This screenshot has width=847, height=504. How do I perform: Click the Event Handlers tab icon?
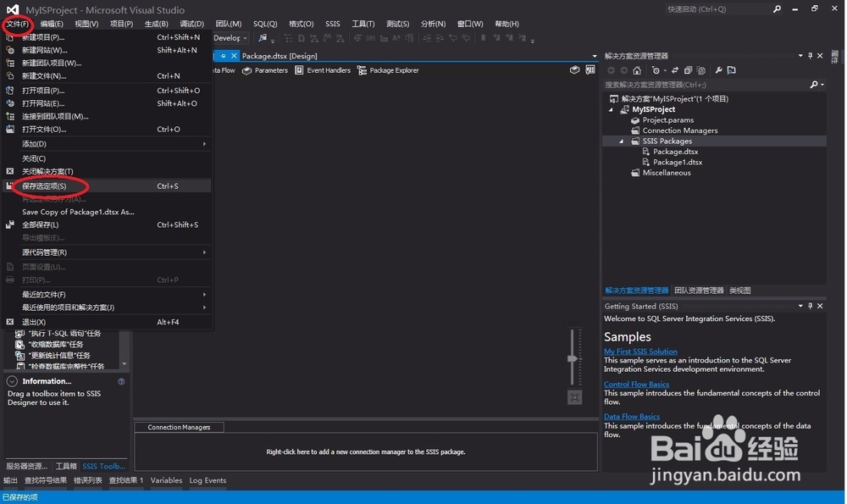click(x=299, y=71)
